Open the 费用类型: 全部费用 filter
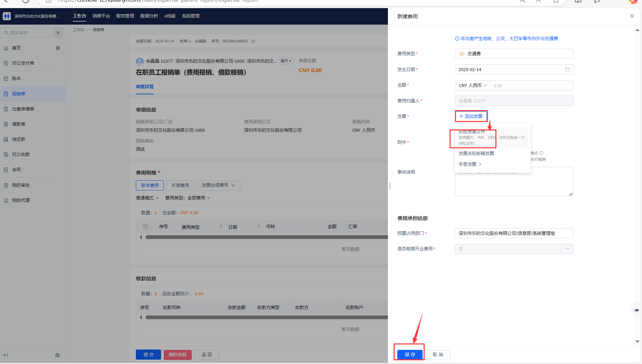Image resolution: width=642 pixels, height=364 pixels. click(188, 198)
